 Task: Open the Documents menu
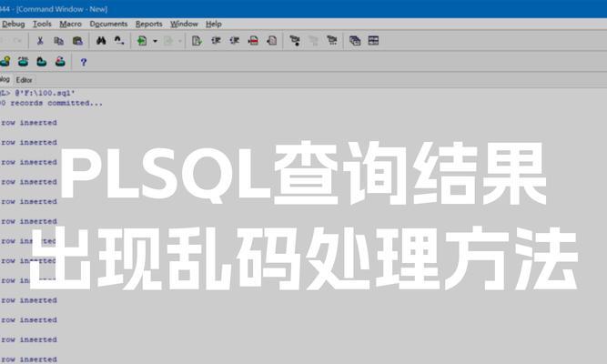click(108, 24)
